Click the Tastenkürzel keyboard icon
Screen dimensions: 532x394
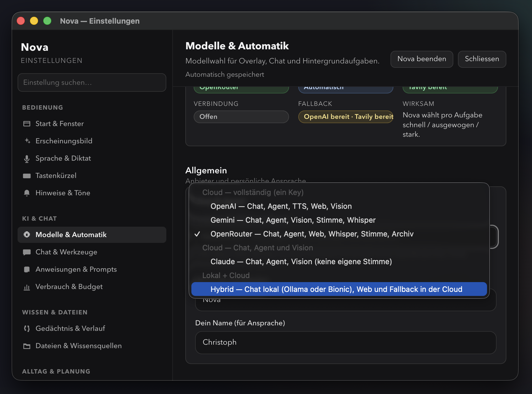pyautogui.click(x=27, y=176)
